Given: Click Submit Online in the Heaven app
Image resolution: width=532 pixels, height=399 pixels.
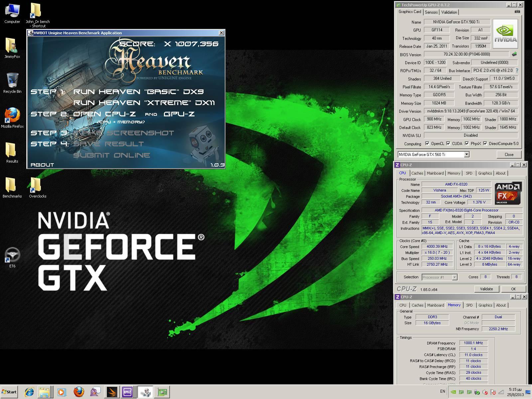Looking at the screenshot, I should pyautogui.click(x=111, y=155).
